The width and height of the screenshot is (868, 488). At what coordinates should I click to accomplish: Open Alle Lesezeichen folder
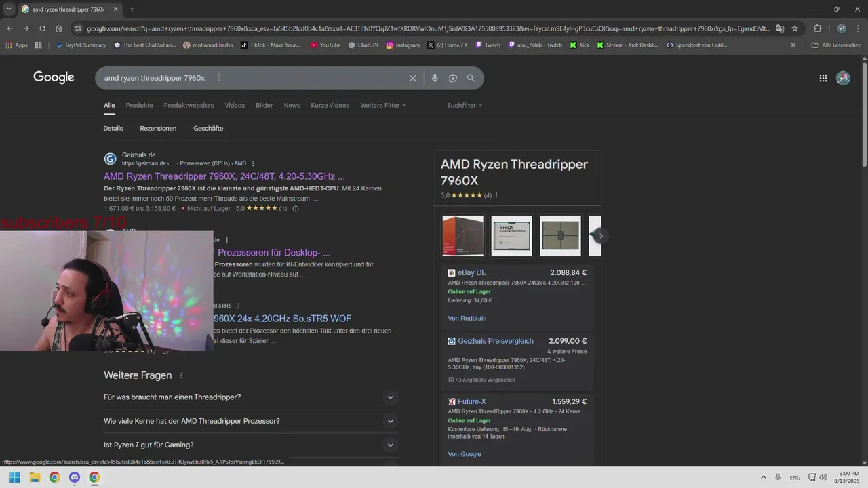tap(836, 45)
